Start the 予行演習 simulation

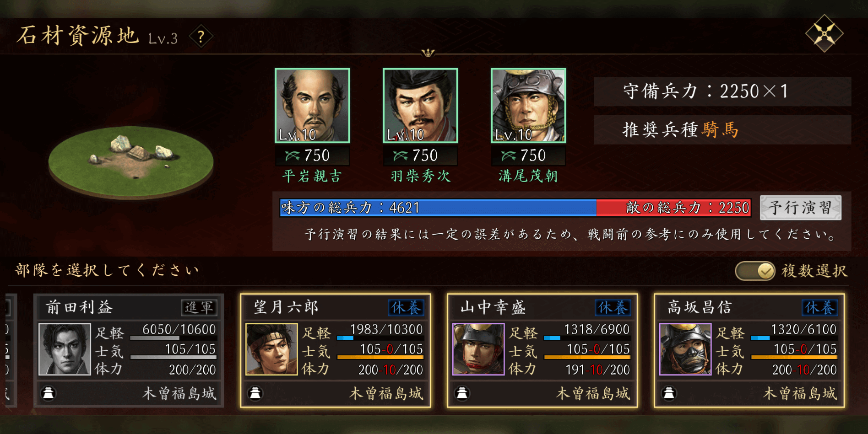[x=801, y=208]
